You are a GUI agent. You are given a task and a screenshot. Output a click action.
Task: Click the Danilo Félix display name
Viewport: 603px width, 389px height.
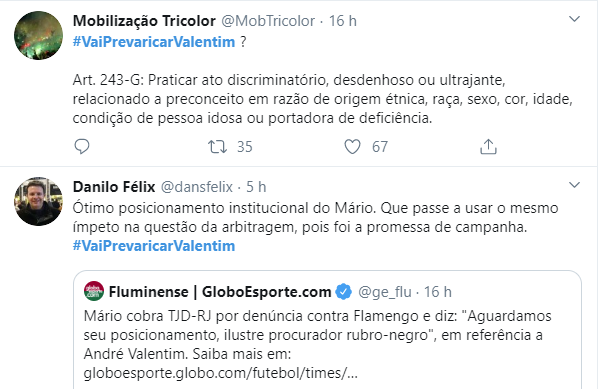pos(114,187)
